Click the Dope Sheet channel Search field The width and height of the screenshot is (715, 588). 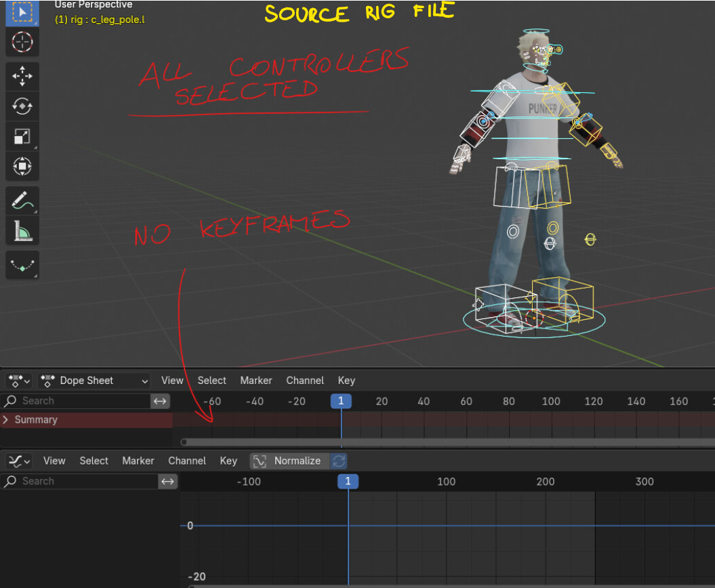(76, 400)
